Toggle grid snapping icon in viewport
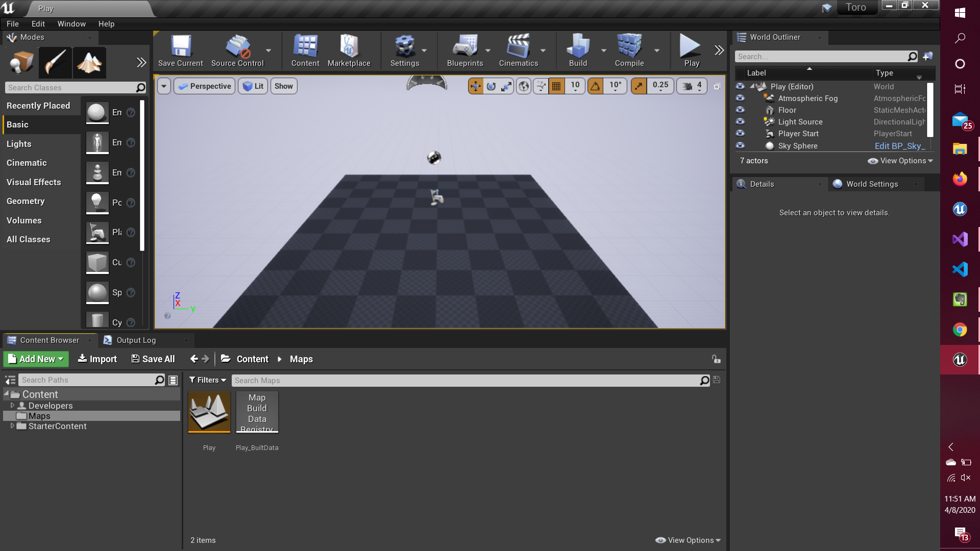The width and height of the screenshot is (980, 551). [x=556, y=86]
